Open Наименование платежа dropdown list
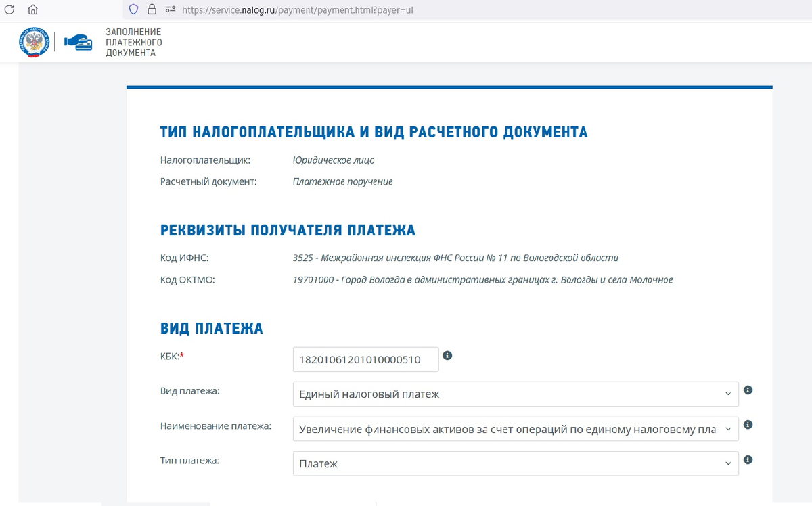Image resolution: width=812 pixels, height=506 pixels. point(516,428)
